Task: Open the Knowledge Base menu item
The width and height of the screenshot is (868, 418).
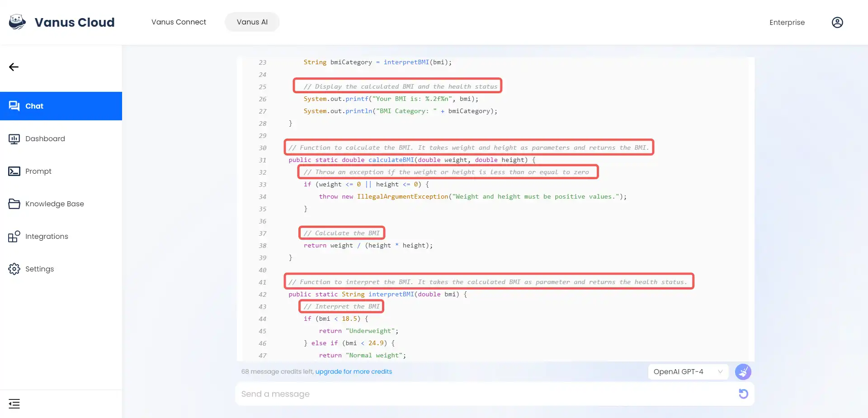Action: 61,204
